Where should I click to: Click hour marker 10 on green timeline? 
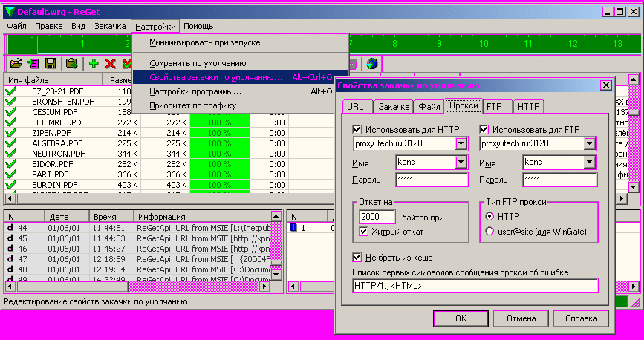[x=484, y=44]
